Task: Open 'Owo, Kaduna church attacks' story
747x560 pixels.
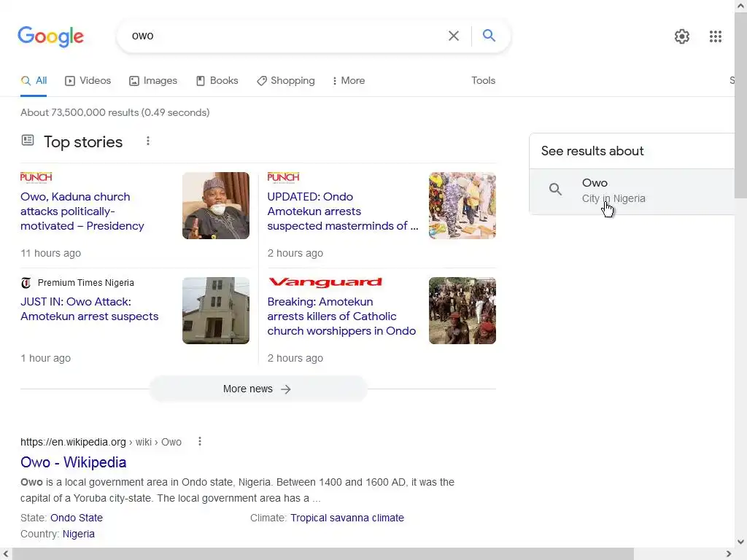Action: point(82,211)
